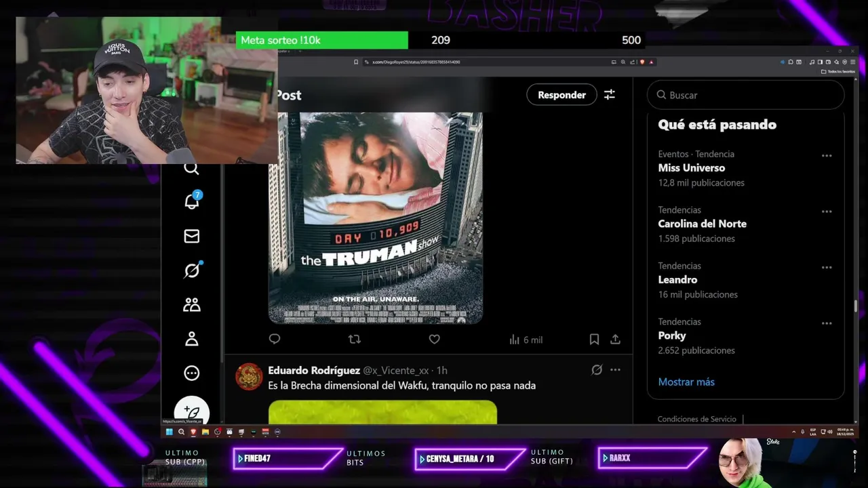Click Mostrar más under trends

tap(686, 382)
